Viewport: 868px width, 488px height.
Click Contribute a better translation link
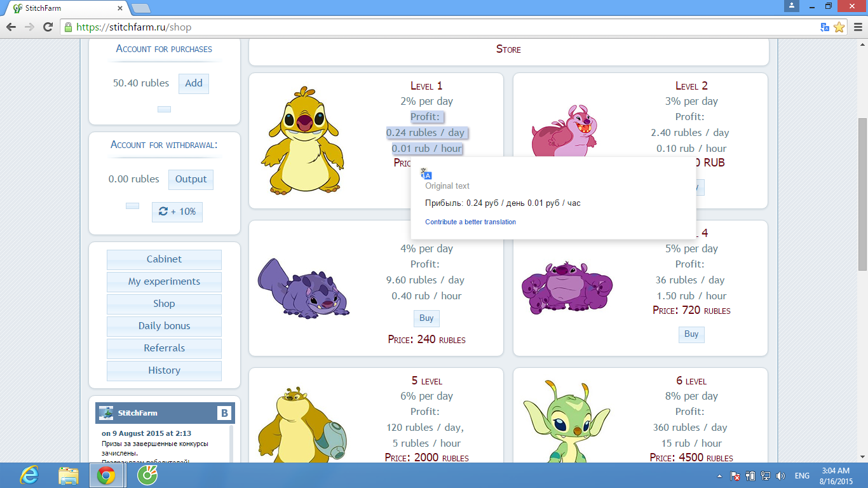470,222
